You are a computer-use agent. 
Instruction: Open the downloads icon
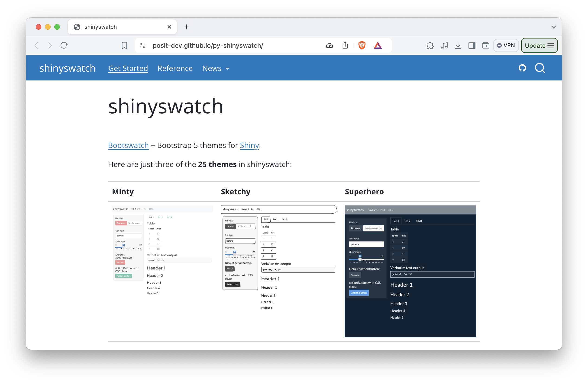tap(458, 45)
